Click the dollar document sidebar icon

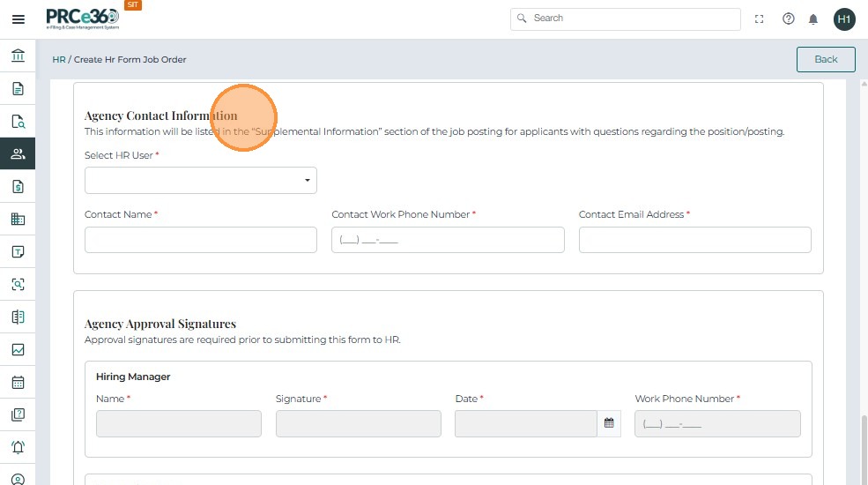click(18, 186)
